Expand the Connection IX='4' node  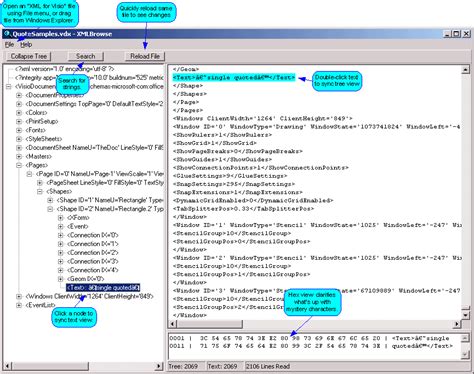(60, 270)
